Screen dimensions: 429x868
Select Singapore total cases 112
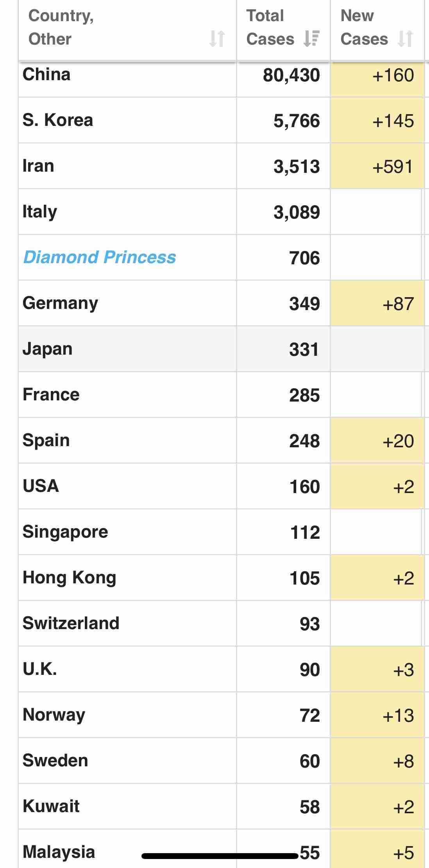coord(305,533)
